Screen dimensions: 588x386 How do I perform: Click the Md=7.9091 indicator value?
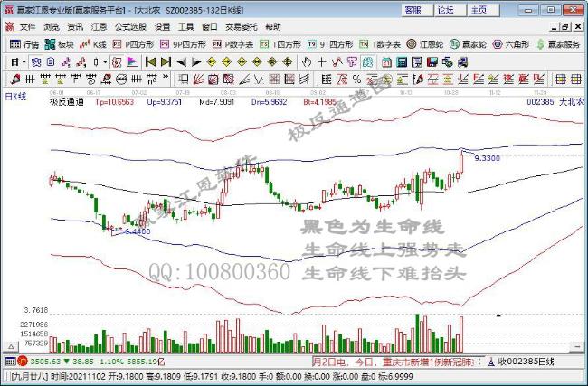tap(217, 101)
